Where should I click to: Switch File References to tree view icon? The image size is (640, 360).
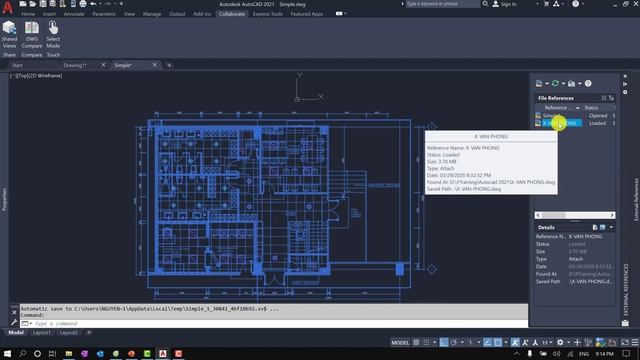click(x=611, y=98)
